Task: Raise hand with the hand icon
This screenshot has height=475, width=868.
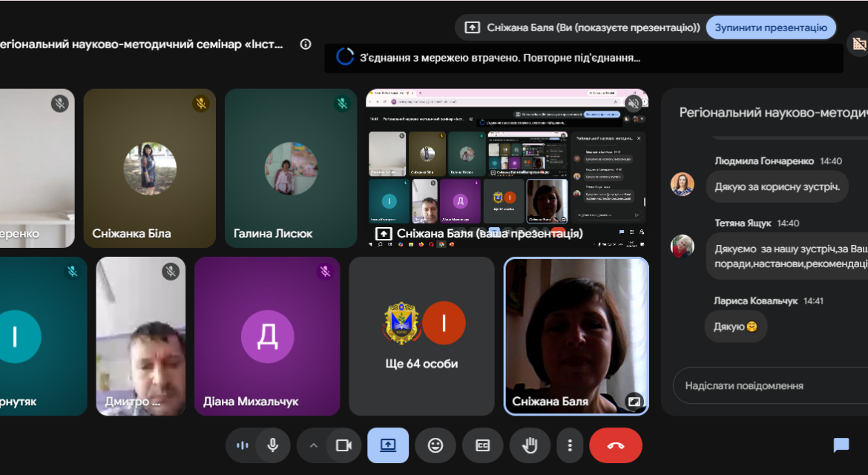Action: 530,445
